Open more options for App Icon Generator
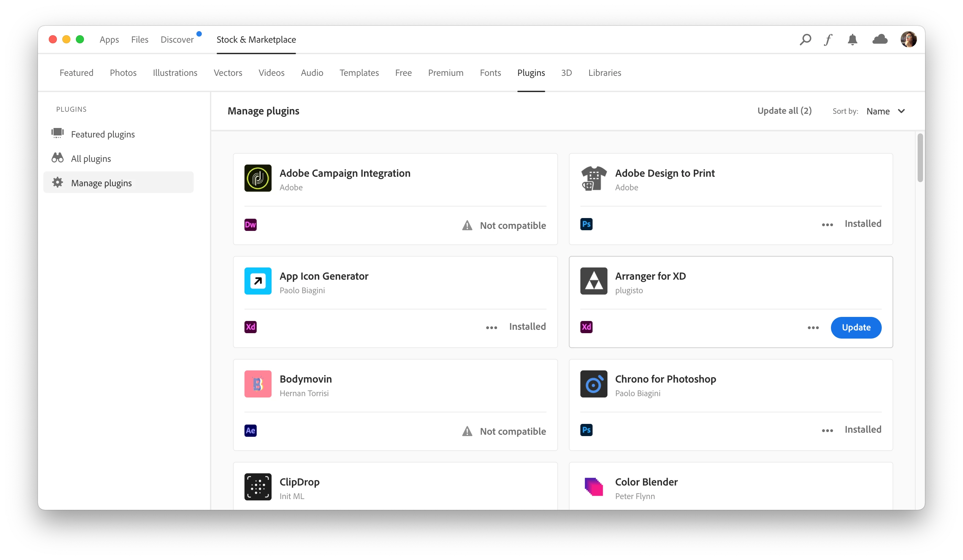The width and height of the screenshot is (963, 560). click(x=491, y=328)
